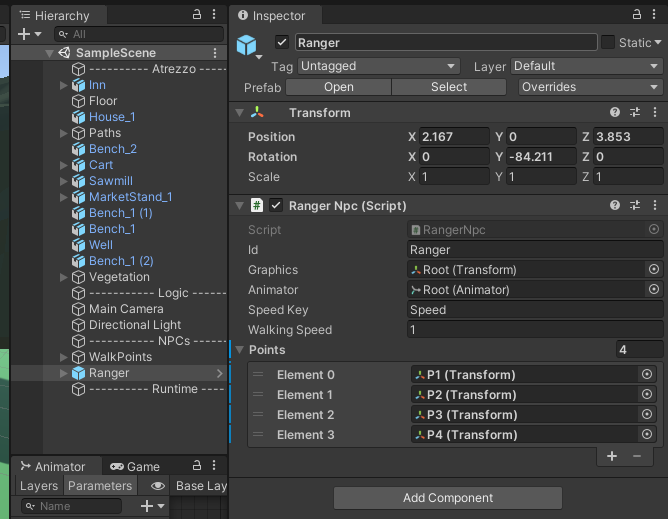Expand the WalkPoints object
Image resolution: width=668 pixels, height=519 pixels.
(x=63, y=357)
